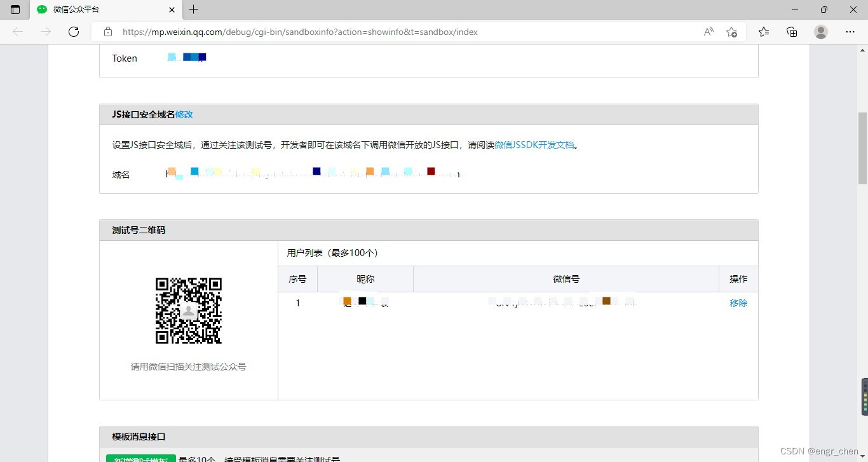Open browser collections
The height and width of the screenshot is (462, 868).
(x=792, y=32)
